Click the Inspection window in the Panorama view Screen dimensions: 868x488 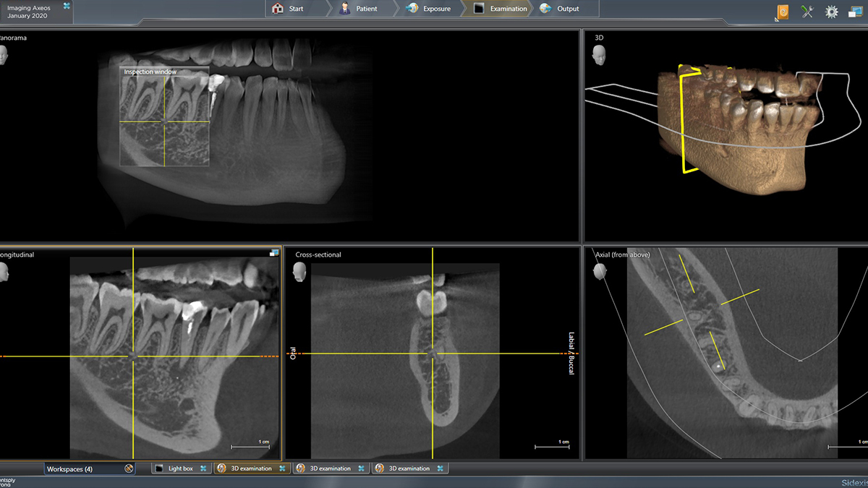click(x=164, y=119)
